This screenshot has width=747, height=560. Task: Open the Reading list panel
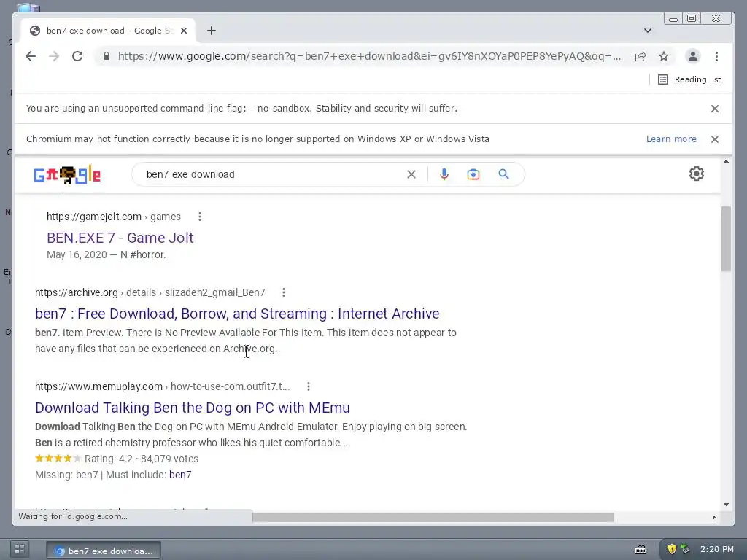(x=689, y=79)
